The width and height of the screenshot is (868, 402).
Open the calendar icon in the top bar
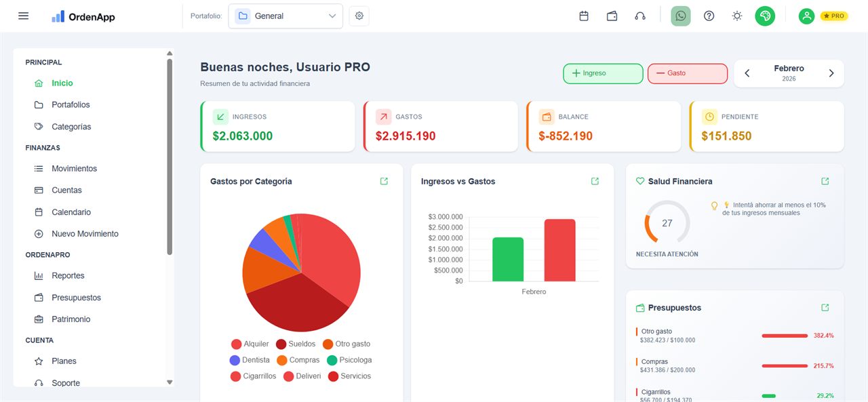click(584, 15)
